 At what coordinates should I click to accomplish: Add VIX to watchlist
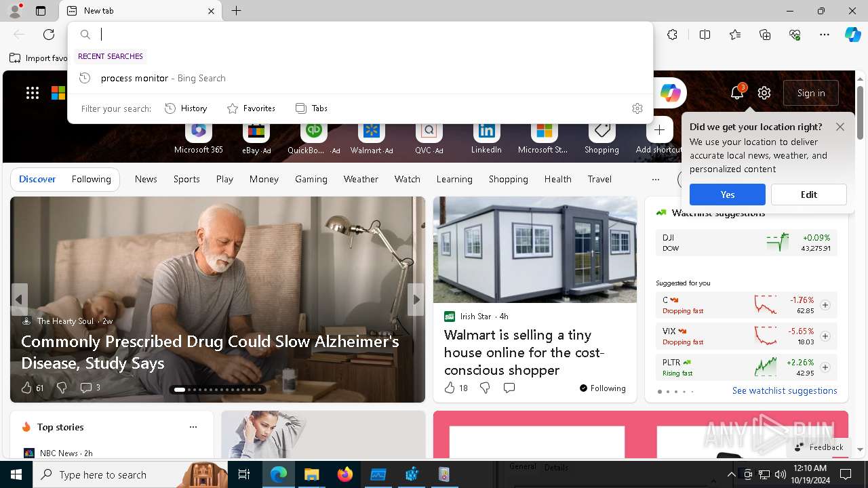tap(825, 336)
